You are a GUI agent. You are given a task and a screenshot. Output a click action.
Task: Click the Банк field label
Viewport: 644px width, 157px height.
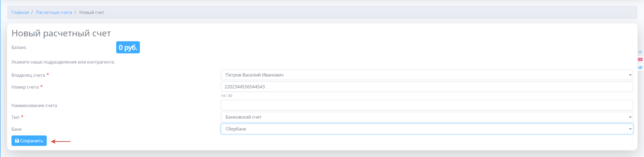17,129
